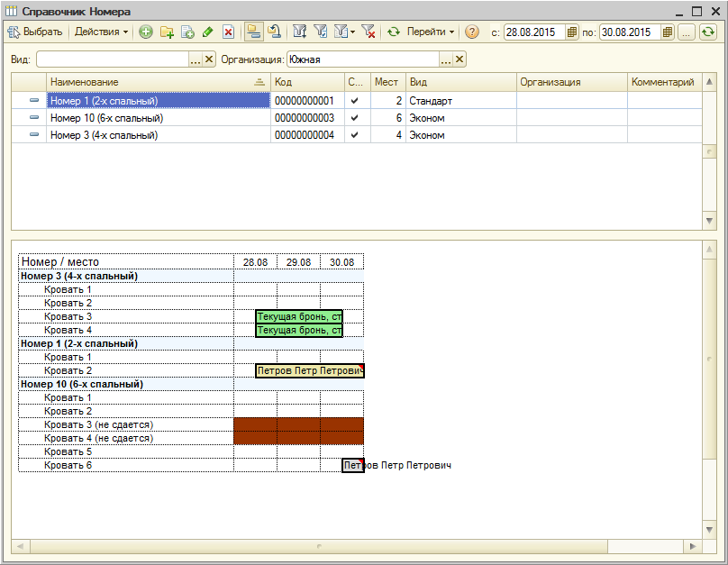Open the Организация selection ellipsis button

click(446, 59)
